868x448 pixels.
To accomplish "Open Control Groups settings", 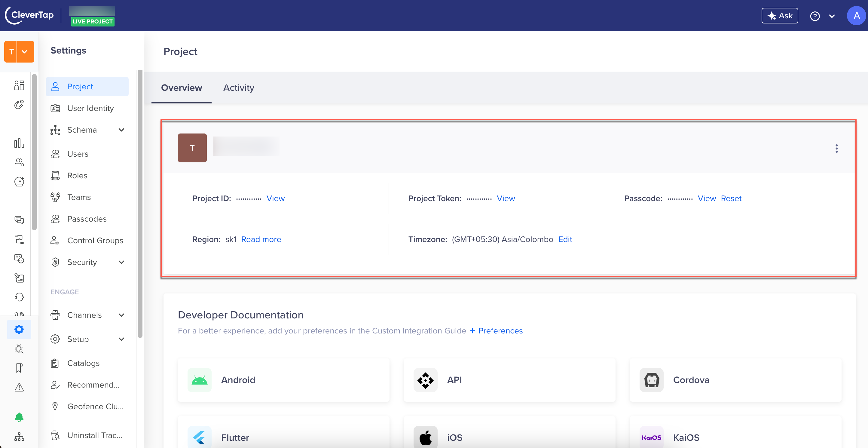I will pyautogui.click(x=87, y=240).
